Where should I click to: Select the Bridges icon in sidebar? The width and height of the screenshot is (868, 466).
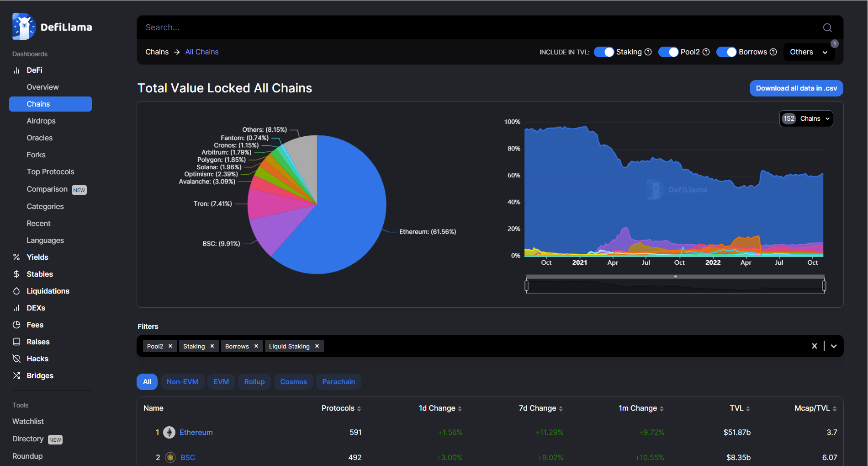pyautogui.click(x=16, y=375)
